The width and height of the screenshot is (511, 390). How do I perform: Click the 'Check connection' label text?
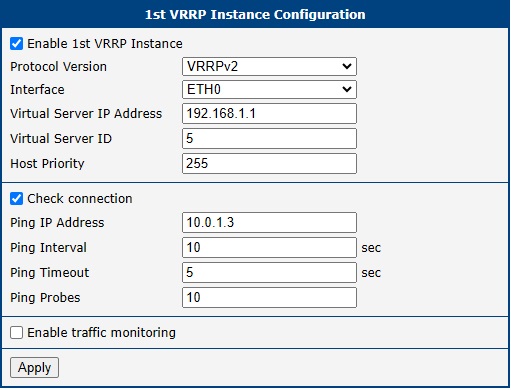80,199
